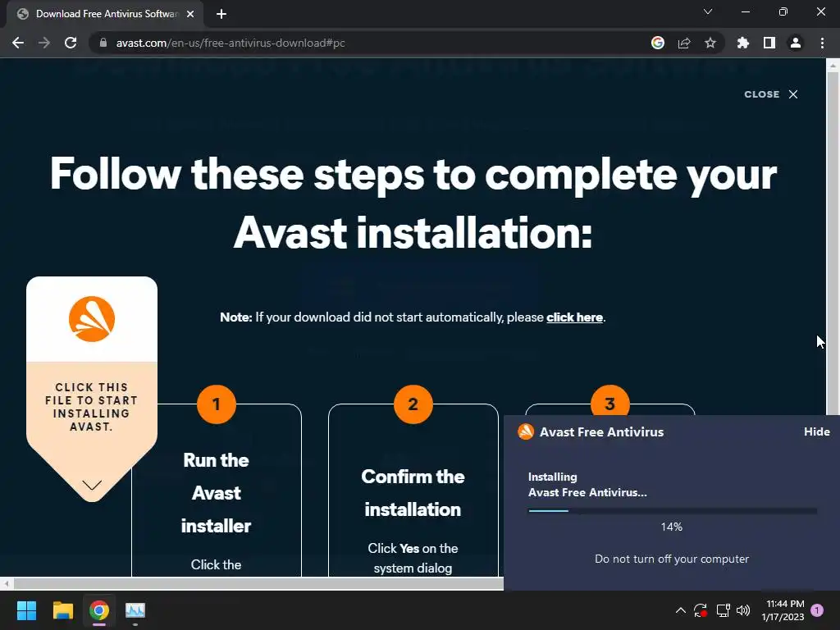The width and height of the screenshot is (840, 630).
Task: Open the monitor app in taskbar
Action: point(135,610)
